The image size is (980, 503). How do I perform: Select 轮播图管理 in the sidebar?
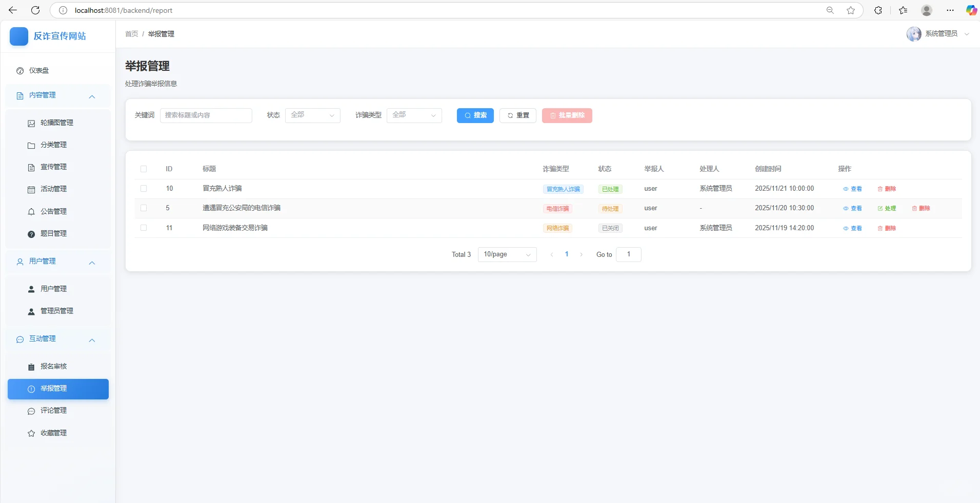pos(57,123)
